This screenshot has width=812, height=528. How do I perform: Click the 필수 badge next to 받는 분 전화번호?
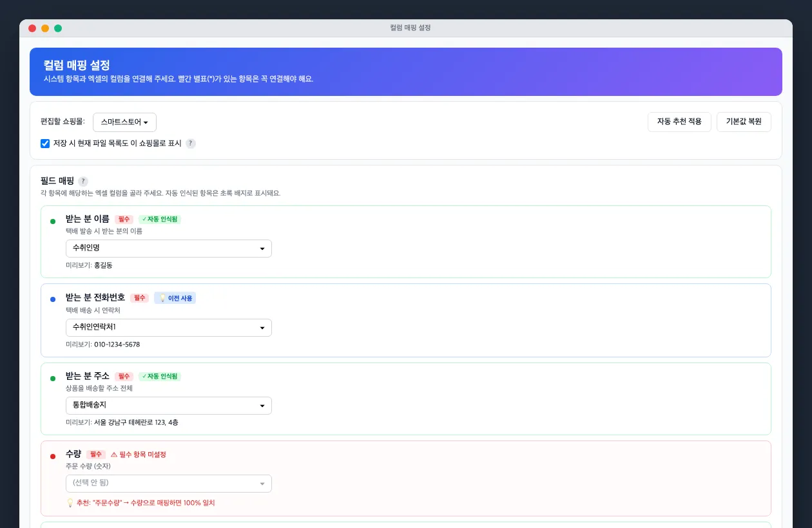139,298
